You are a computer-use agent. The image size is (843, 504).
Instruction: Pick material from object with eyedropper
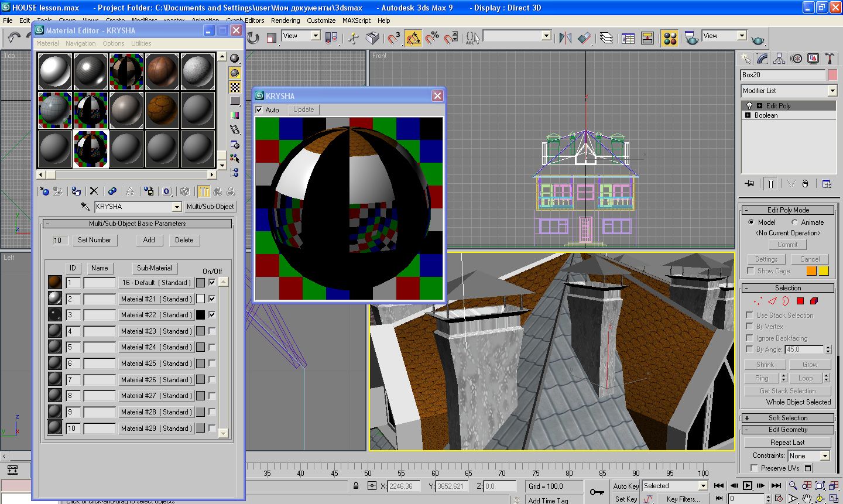click(x=85, y=207)
